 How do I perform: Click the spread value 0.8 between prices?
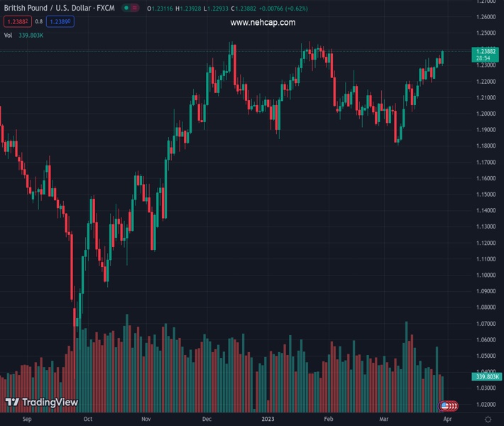pos(38,21)
